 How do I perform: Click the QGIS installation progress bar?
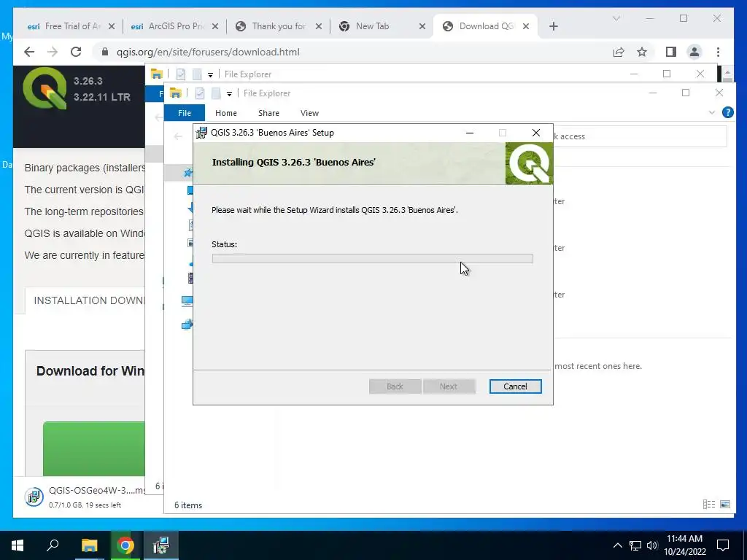click(373, 259)
